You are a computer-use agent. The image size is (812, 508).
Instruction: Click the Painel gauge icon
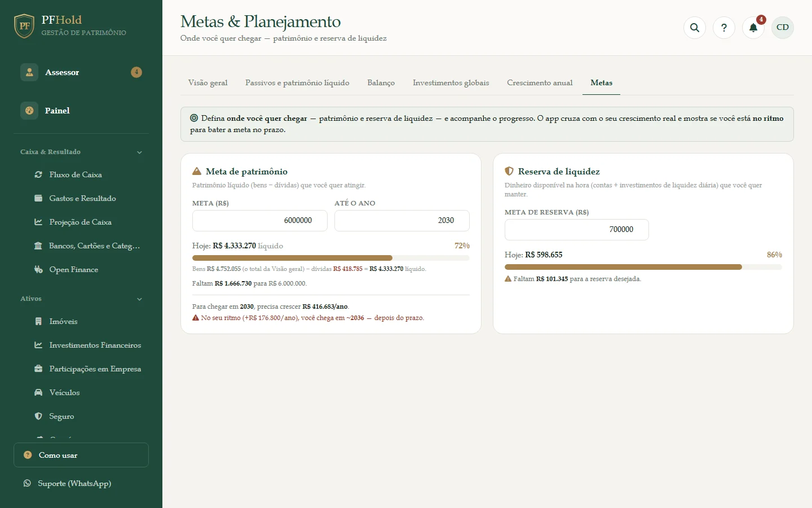pyautogui.click(x=29, y=111)
